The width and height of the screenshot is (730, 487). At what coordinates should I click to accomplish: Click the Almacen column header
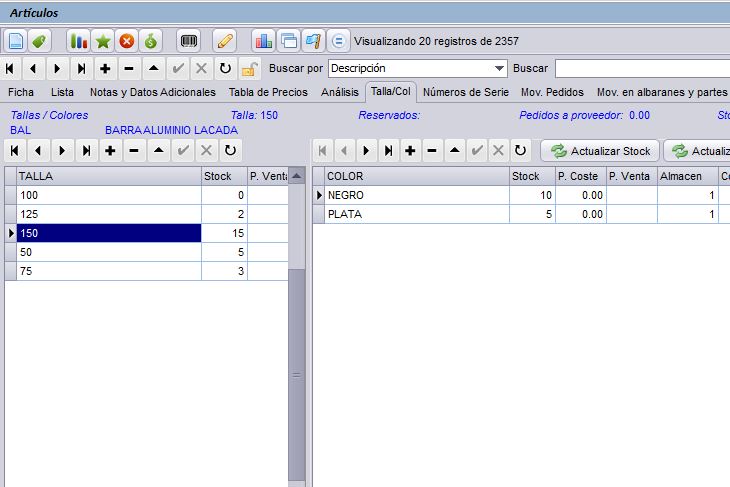tap(688, 176)
